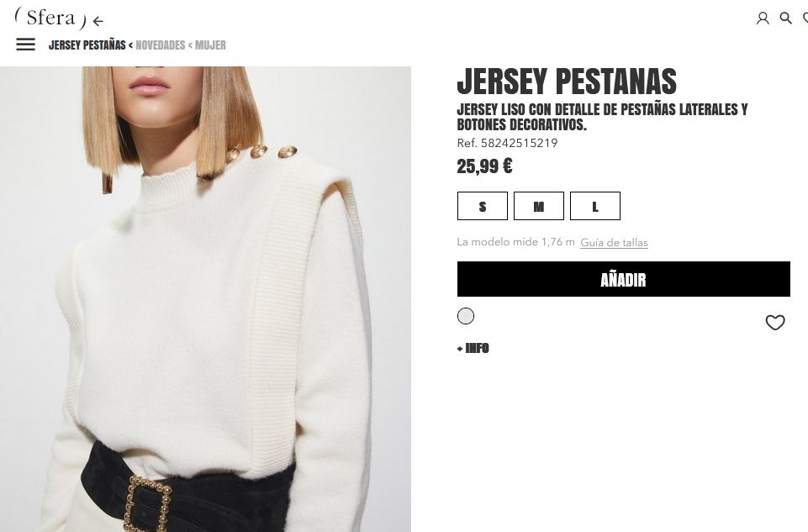
Task: Expand the + INFO section
Action: (473, 348)
